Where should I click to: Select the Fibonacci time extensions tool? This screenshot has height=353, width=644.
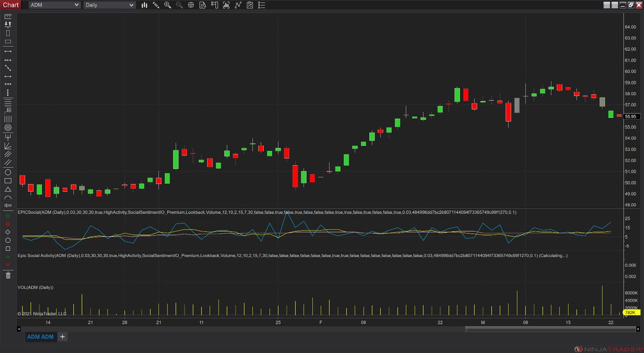pyautogui.click(x=8, y=119)
